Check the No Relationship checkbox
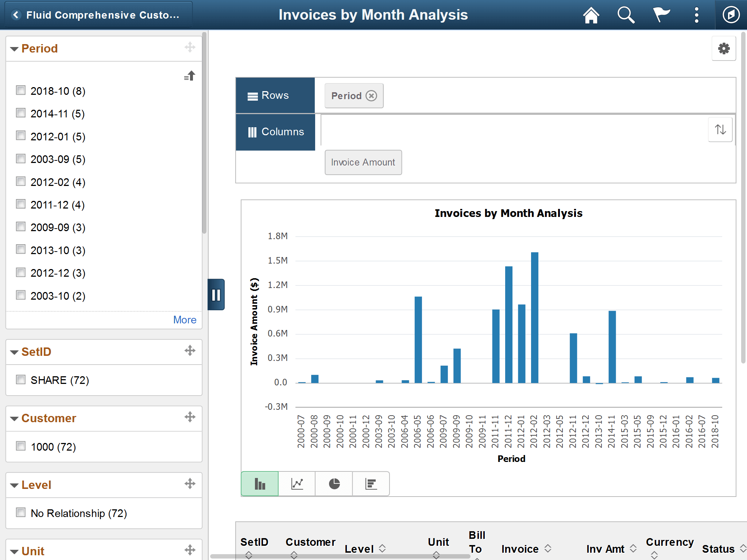The width and height of the screenshot is (747, 560). (20, 512)
